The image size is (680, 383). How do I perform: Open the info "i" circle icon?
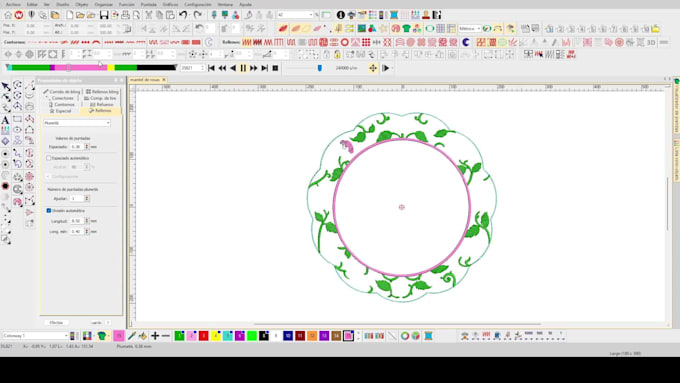(x=340, y=15)
